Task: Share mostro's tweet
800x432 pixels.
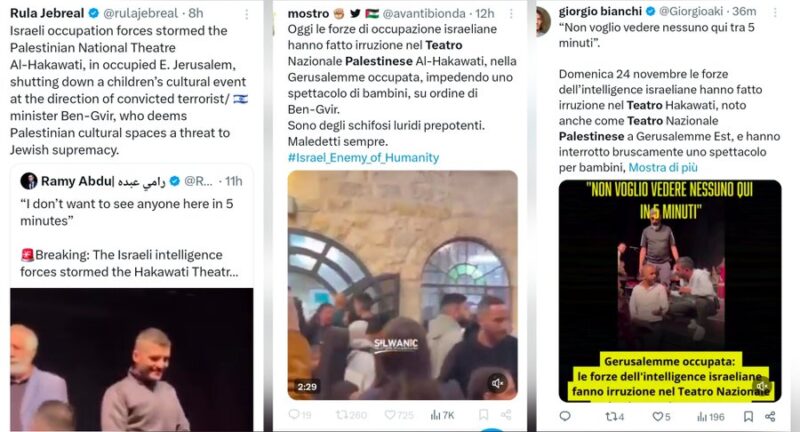Action: [506, 415]
